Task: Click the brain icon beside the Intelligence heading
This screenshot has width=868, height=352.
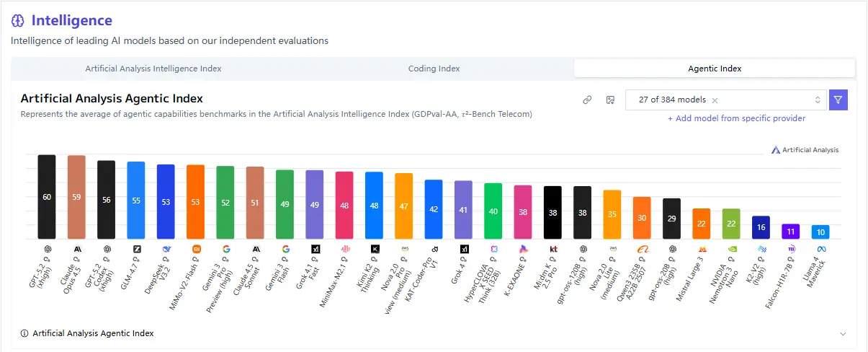Action: (x=18, y=22)
